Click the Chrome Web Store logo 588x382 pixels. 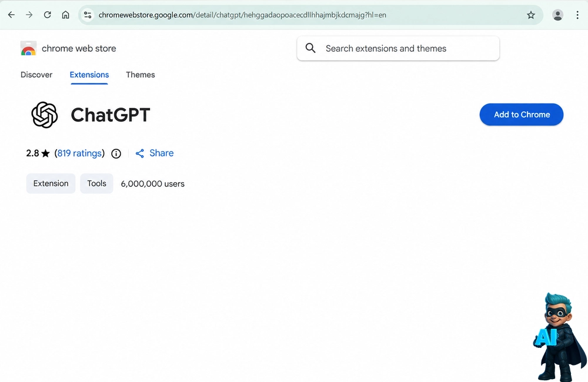click(28, 48)
